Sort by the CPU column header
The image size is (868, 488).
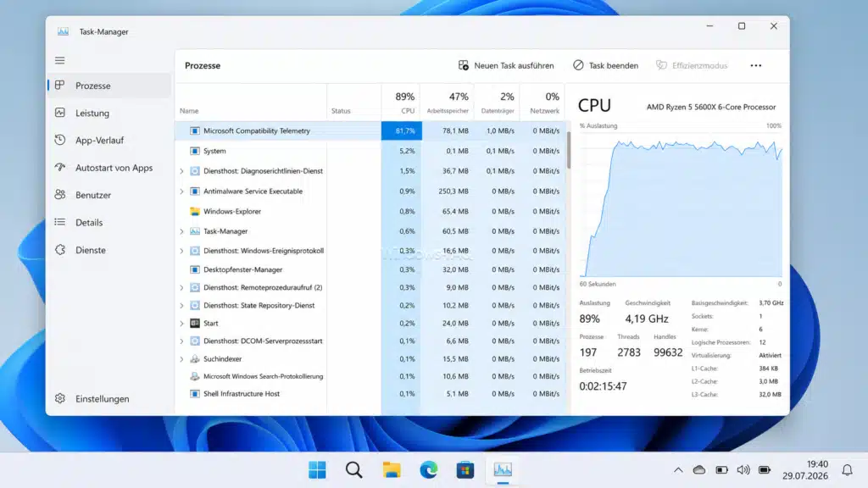(x=401, y=103)
